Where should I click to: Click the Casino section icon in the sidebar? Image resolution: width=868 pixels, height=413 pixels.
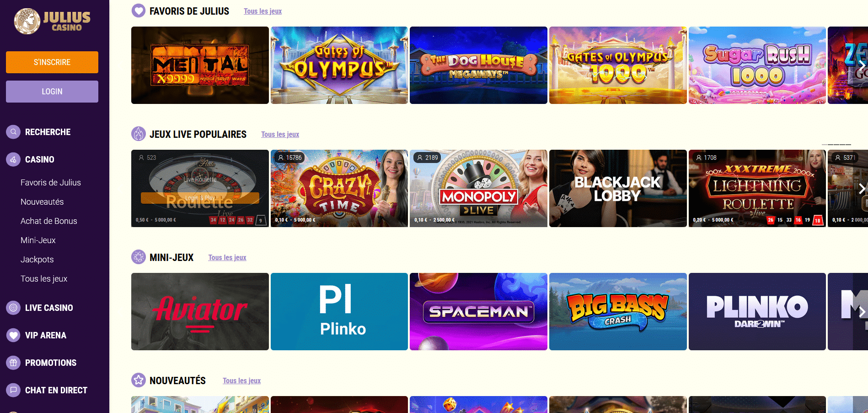point(13,159)
